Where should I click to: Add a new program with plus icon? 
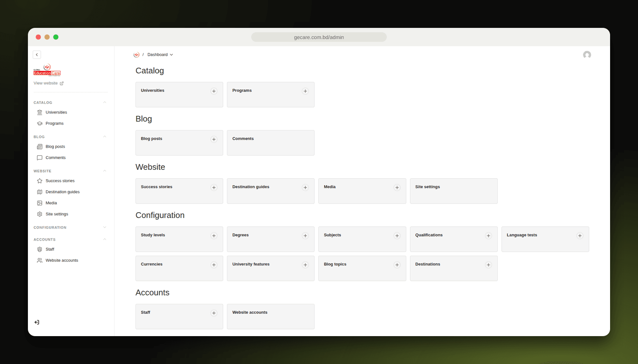[x=305, y=91]
